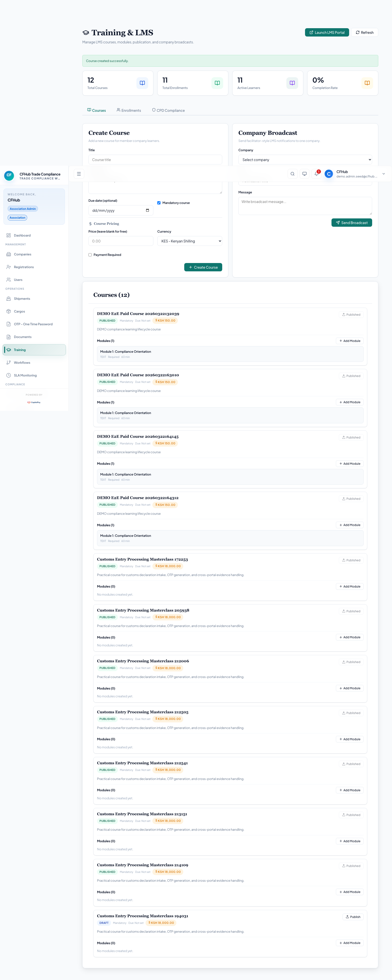
Task: Open the notifications bell
Action: point(316,174)
